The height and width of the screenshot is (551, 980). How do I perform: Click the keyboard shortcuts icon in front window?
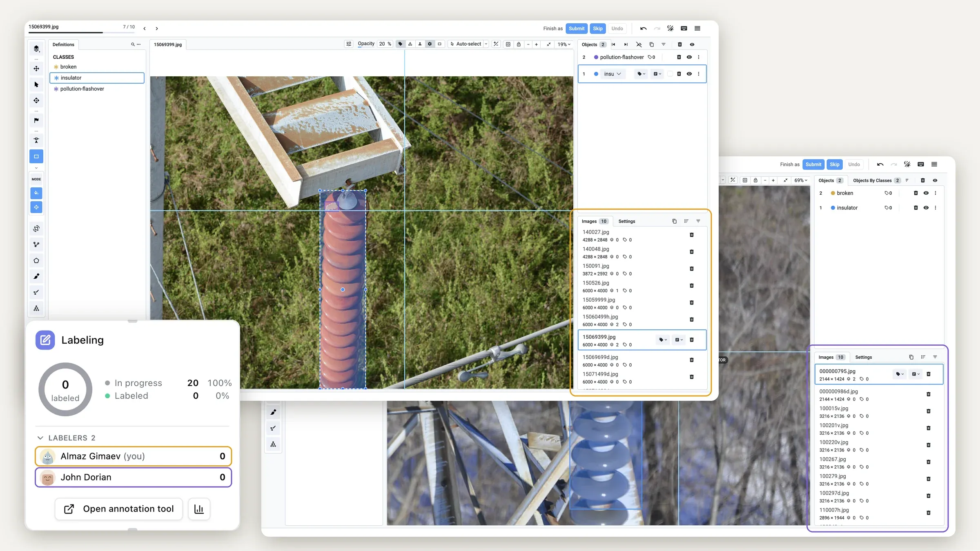pyautogui.click(x=684, y=29)
